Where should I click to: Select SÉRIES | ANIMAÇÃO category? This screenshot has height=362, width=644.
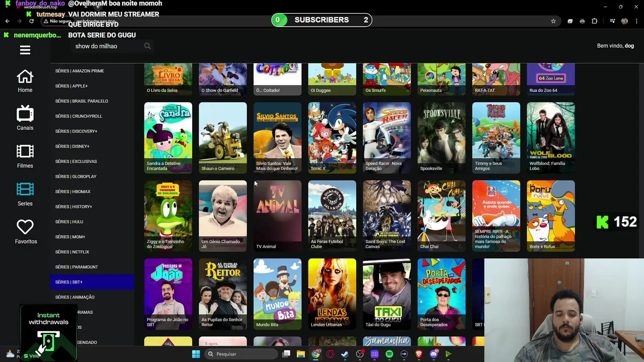[92, 297]
